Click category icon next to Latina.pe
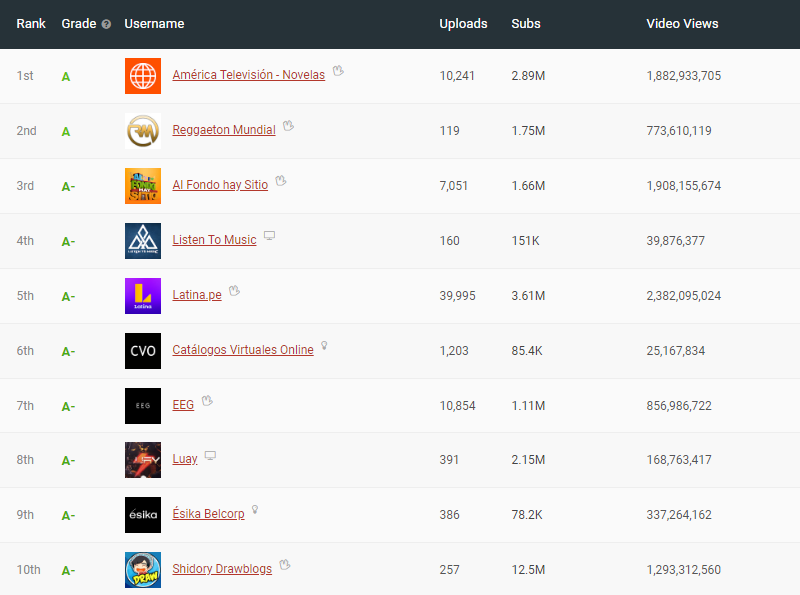800x595 pixels. 234,291
